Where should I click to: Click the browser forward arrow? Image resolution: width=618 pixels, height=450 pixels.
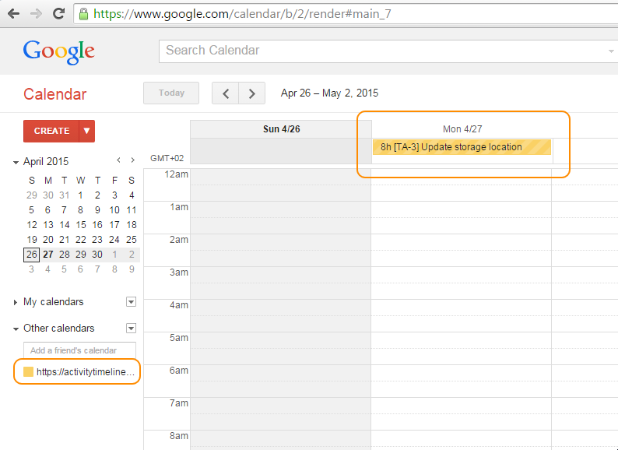coord(37,15)
